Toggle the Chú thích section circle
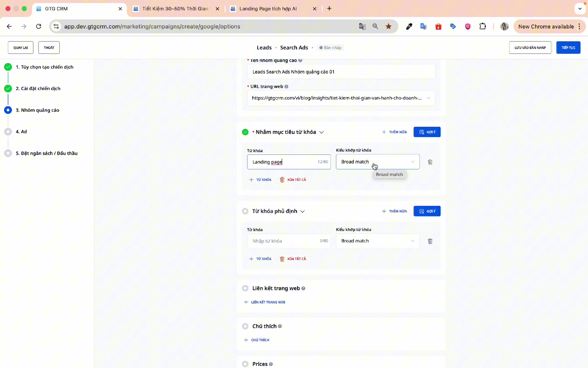Screen dimensions: 588x368 (245, 326)
